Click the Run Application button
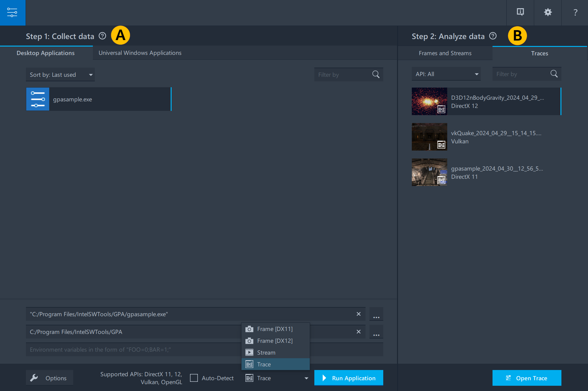The image size is (588, 391). pos(348,378)
